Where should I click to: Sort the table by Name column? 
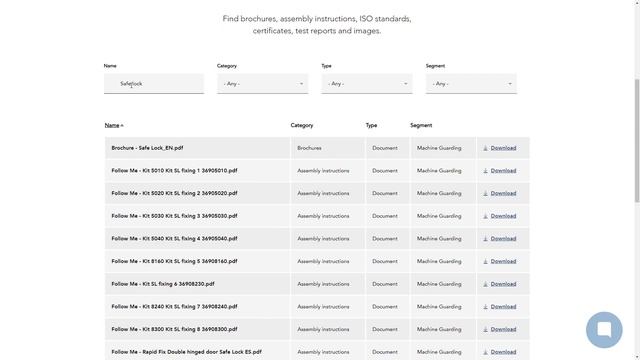pyautogui.click(x=114, y=125)
